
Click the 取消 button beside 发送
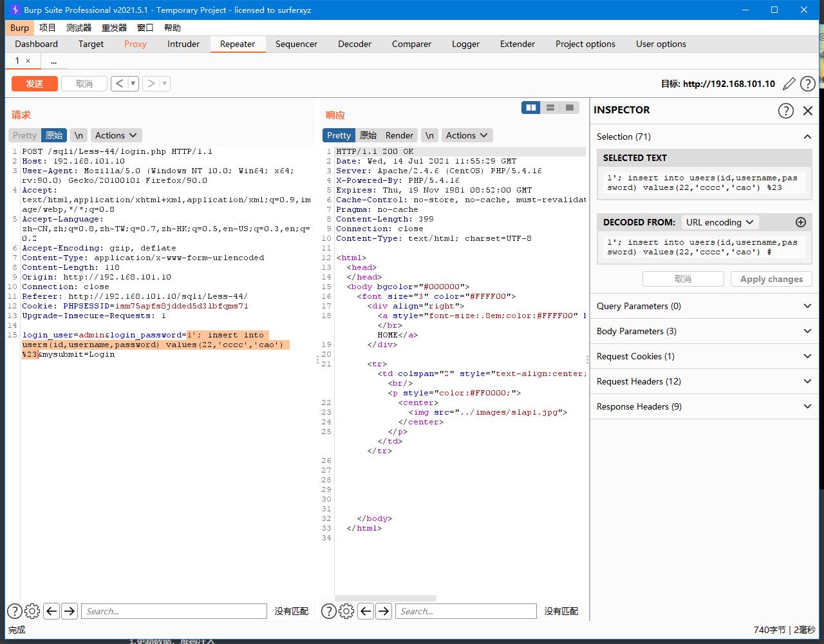[x=84, y=84]
